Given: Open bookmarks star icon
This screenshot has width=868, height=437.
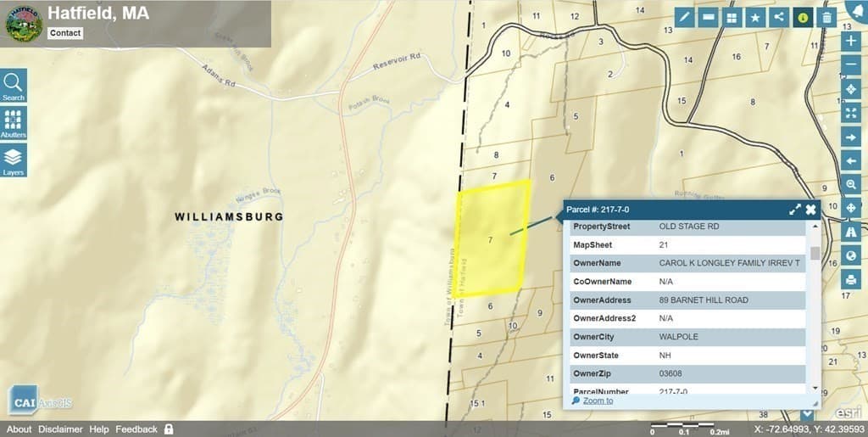Looking at the screenshot, I should (755, 17).
